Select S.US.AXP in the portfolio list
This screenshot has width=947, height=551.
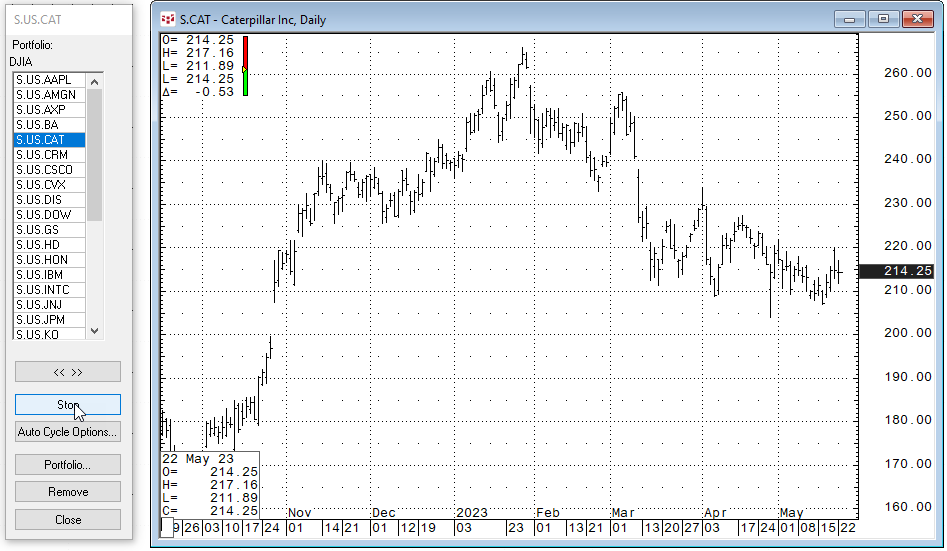49,110
